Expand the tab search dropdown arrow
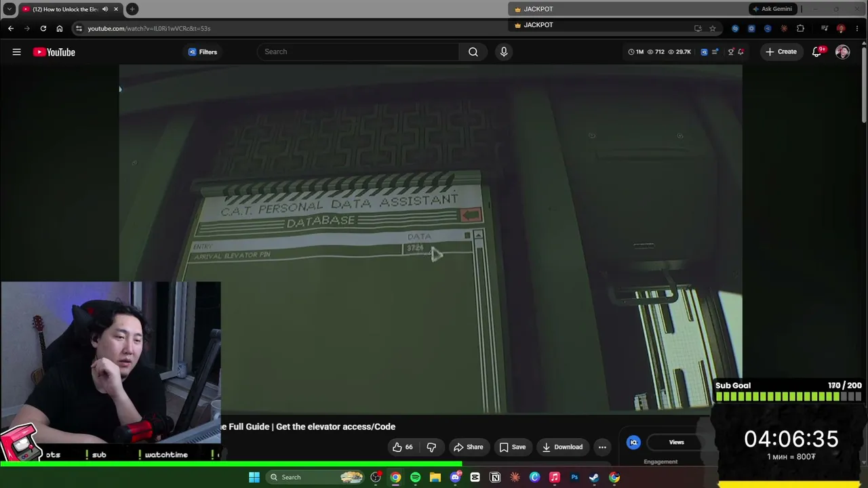 point(9,9)
